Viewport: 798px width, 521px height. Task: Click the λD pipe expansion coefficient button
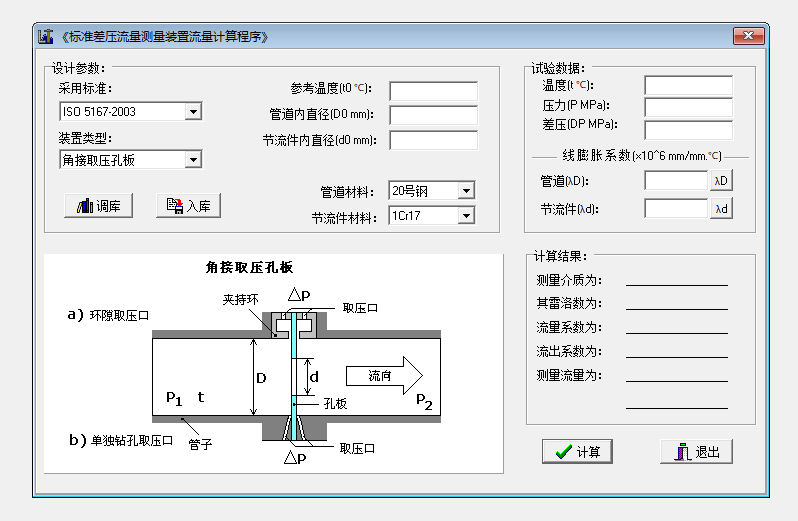tap(721, 181)
